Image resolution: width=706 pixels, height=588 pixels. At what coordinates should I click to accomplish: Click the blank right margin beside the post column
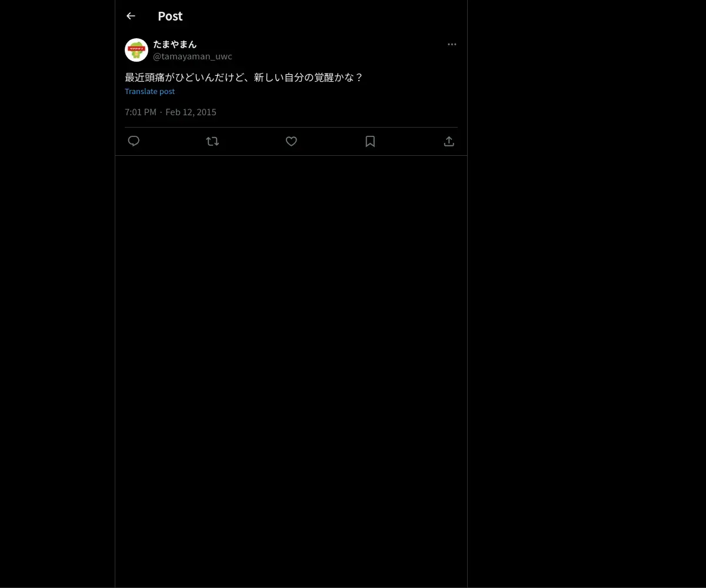pyautogui.click(x=587, y=294)
